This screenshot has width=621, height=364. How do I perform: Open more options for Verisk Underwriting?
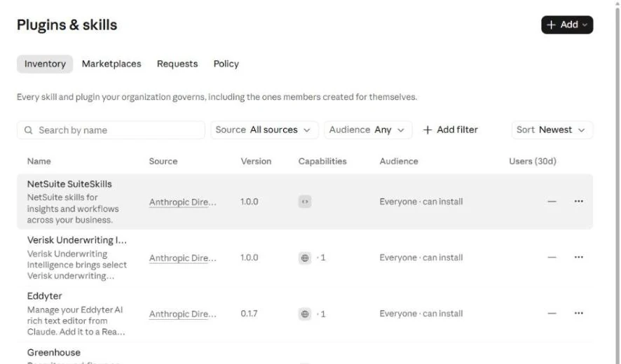click(579, 257)
